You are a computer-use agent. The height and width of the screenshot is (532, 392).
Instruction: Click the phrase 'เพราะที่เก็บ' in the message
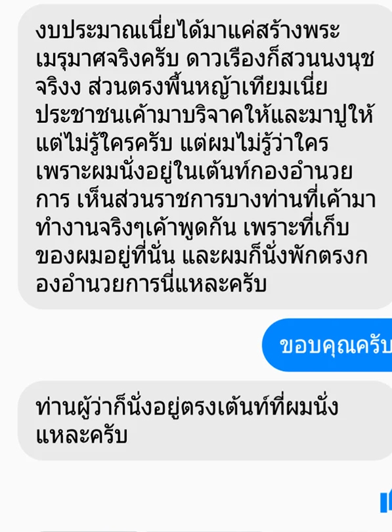[x=296, y=229]
